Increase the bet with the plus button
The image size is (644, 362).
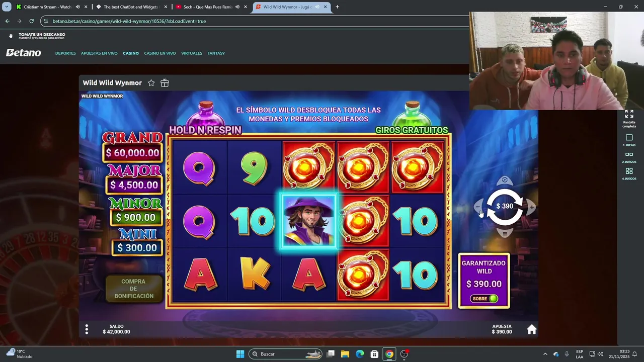[531, 207]
